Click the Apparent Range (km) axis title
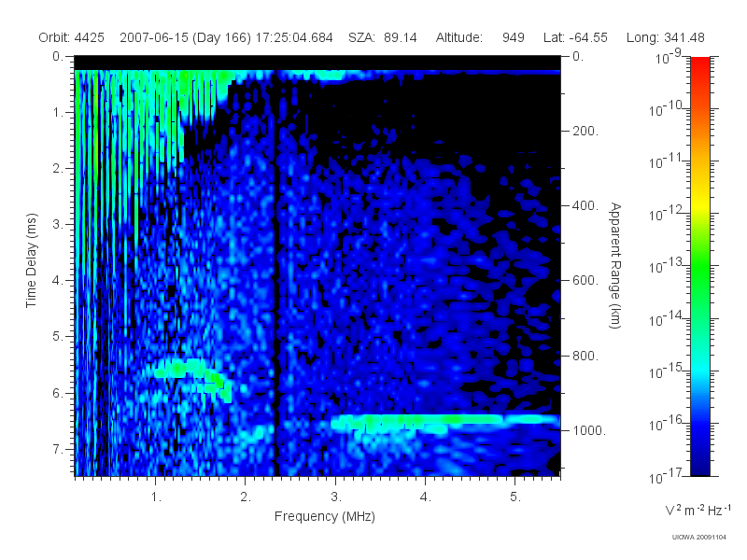This screenshot has height=560, width=747. pyautogui.click(x=615, y=265)
